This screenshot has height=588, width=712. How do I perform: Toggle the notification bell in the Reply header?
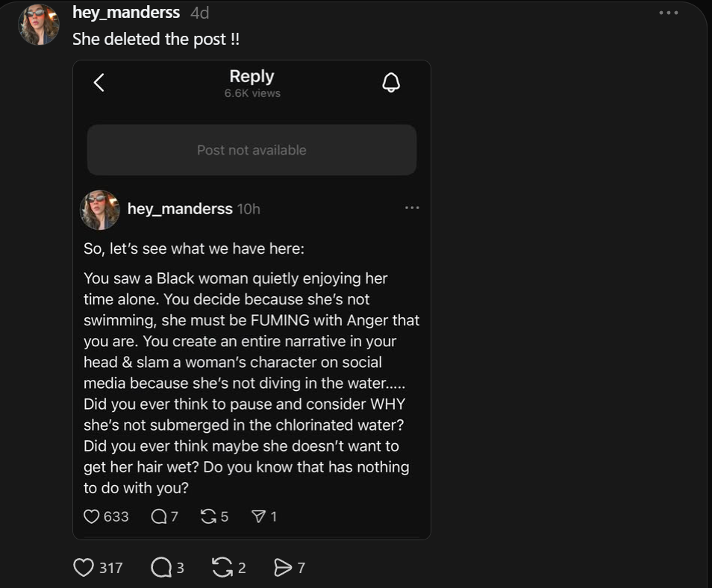click(391, 82)
